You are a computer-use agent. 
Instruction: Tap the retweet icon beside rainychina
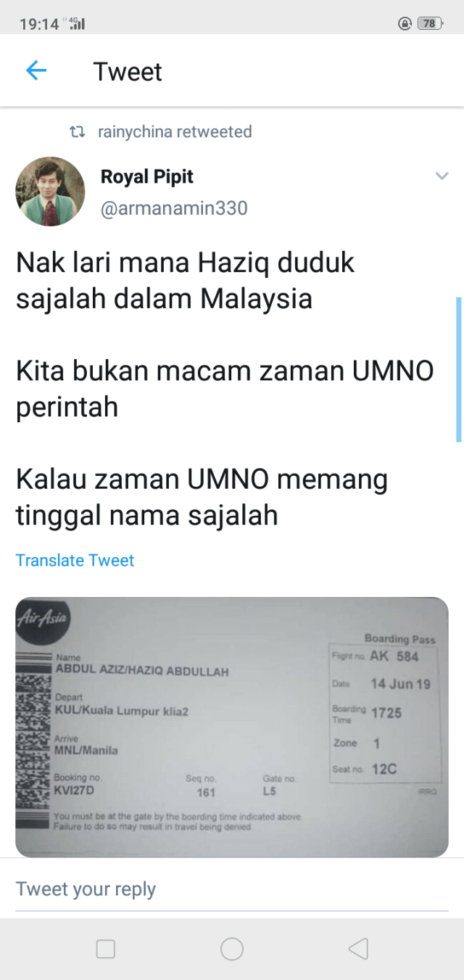[x=77, y=132]
